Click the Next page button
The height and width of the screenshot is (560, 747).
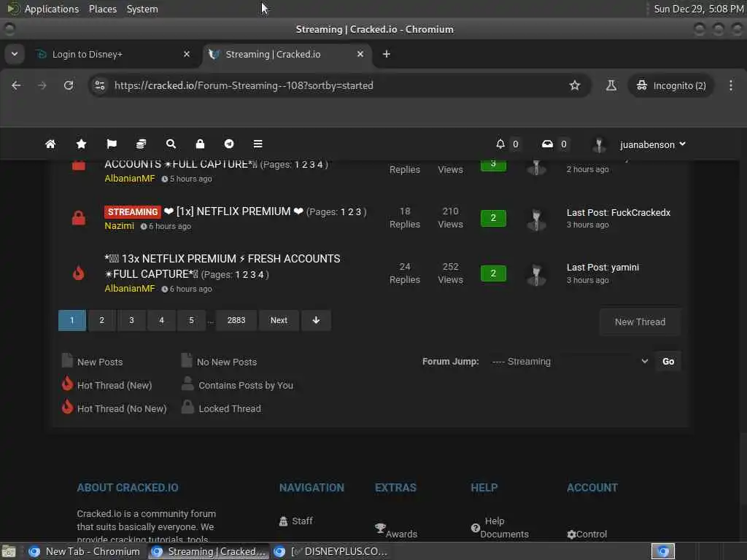tap(279, 320)
